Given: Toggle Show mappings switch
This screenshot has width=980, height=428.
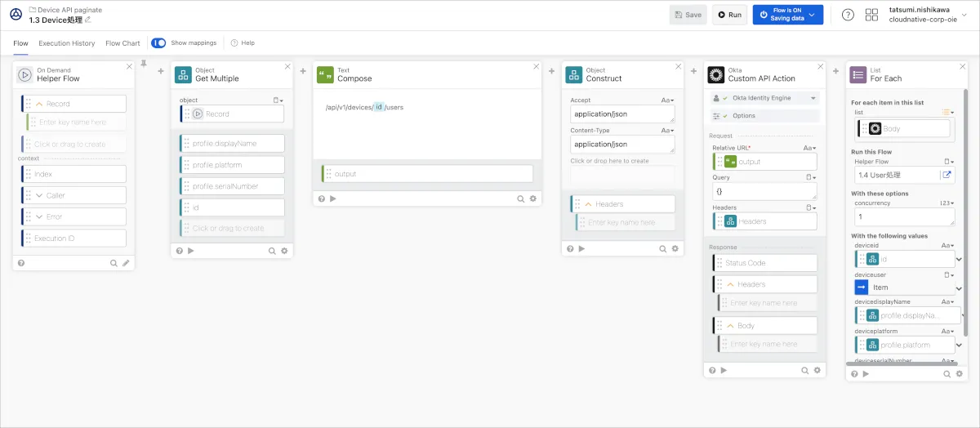Looking at the screenshot, I should pos(158,42).
